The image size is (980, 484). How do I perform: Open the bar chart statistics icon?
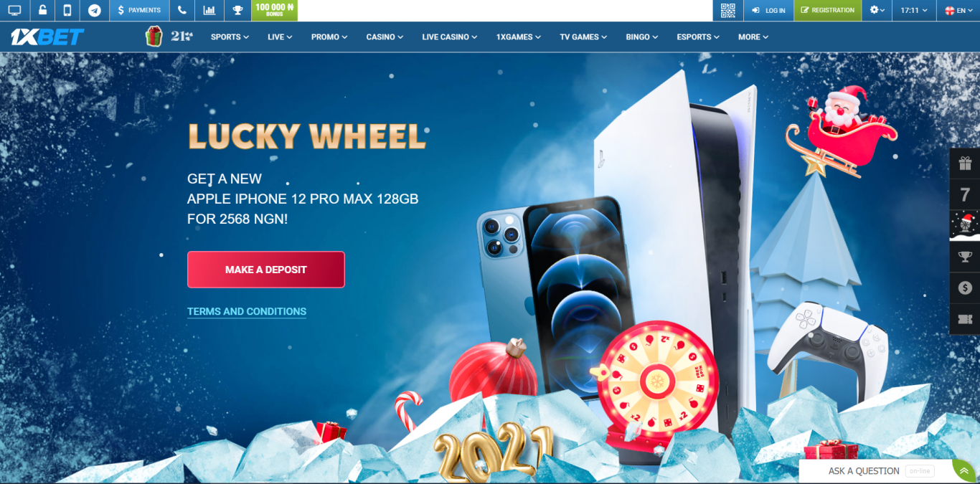click(209, 10)
